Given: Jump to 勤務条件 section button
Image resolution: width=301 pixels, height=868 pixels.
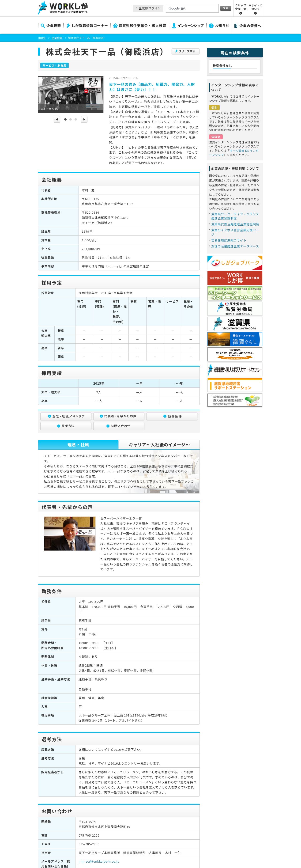Looking at the screenshot, I should coord(172,416).
